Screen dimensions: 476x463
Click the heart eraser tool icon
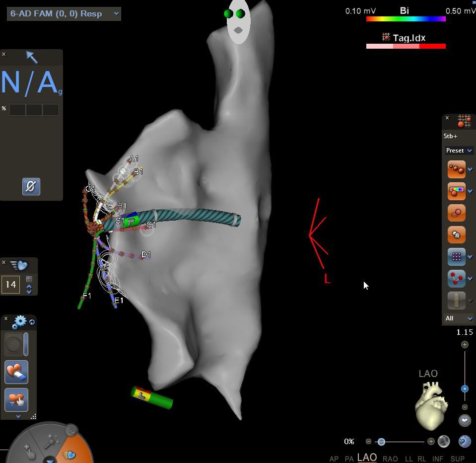(x=16, y=372)
